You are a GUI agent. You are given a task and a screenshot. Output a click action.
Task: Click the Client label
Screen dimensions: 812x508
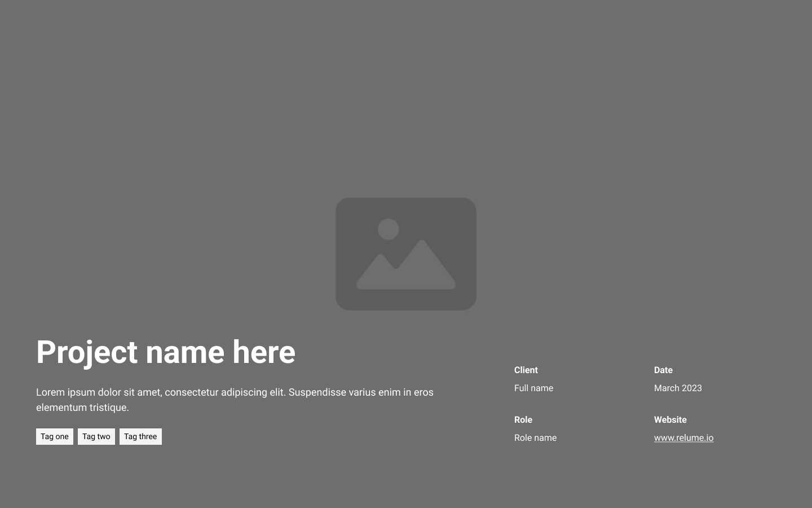click(x=526, y=370)
